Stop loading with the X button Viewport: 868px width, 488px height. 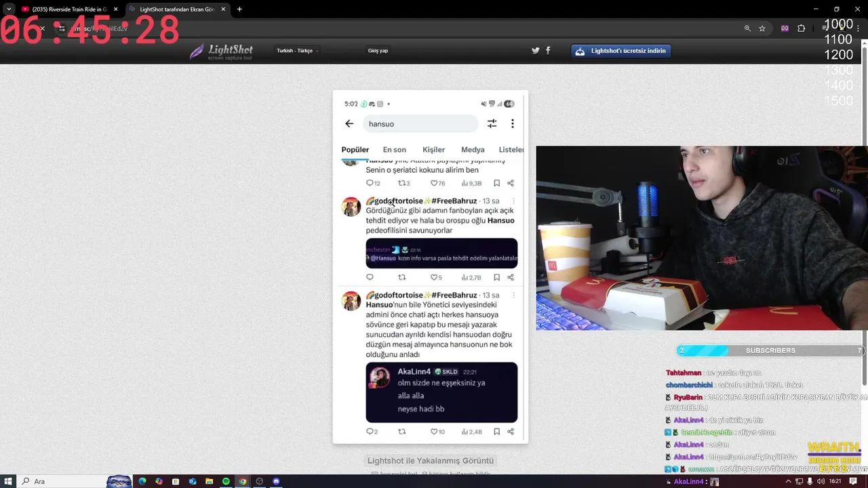(42, 28)
